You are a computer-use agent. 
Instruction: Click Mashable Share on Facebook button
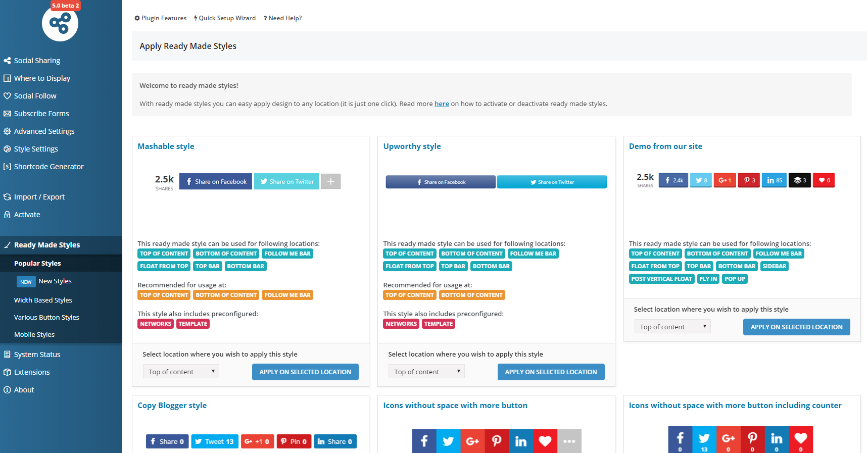[215, 181]
